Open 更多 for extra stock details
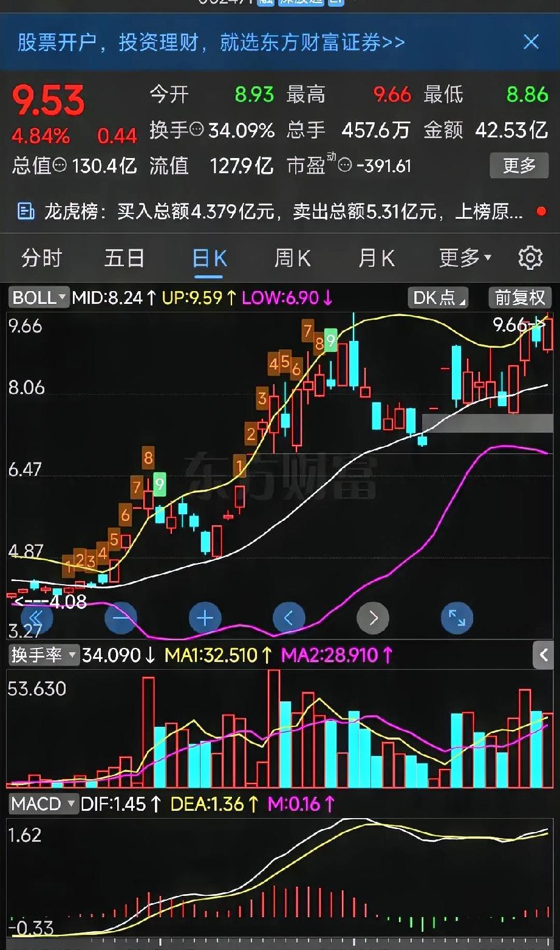This screenshot has height=950, width=560. pos(519,166)
